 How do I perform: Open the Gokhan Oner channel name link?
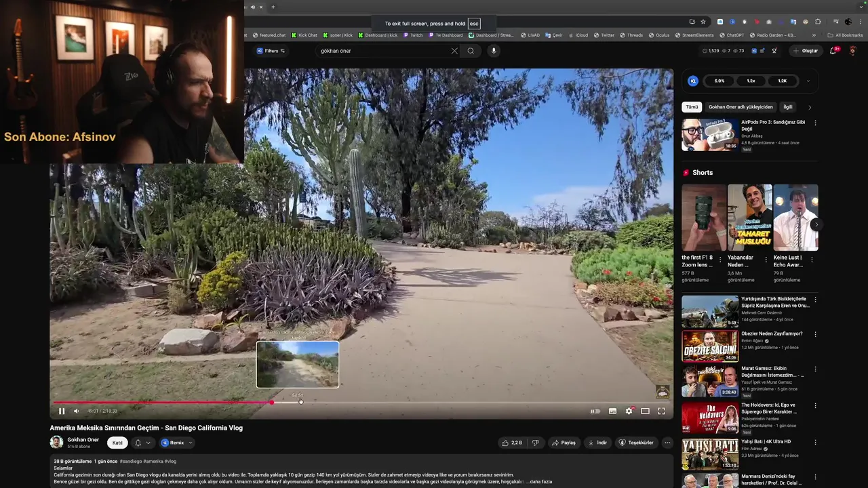[83, 440]
